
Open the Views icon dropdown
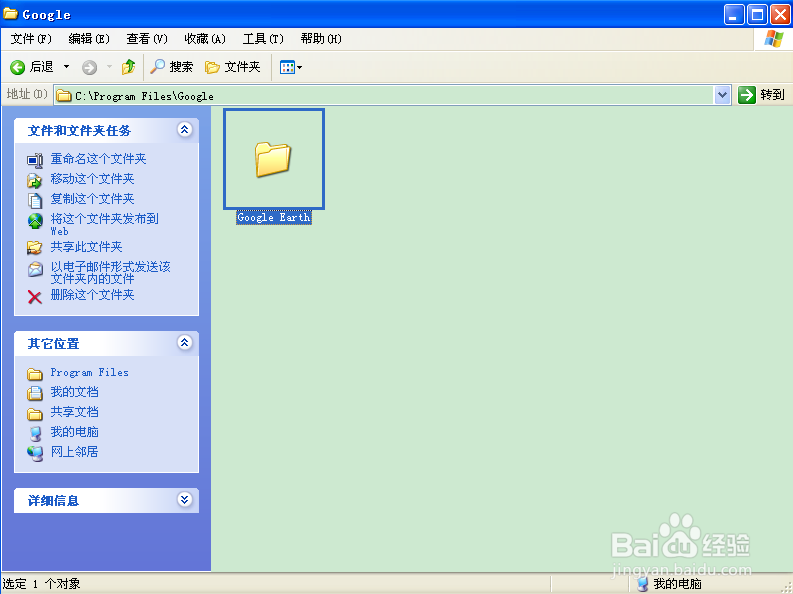point(291,67)
